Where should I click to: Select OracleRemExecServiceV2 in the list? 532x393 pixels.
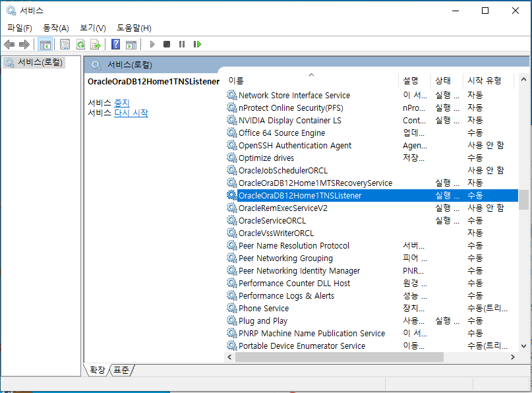click(x=283, y=208)
